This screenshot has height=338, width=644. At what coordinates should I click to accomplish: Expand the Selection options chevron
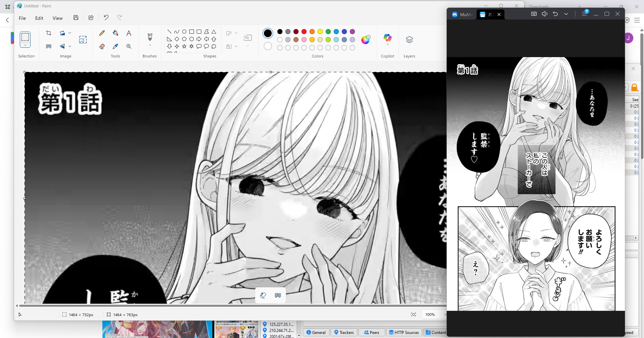point(25,45)
